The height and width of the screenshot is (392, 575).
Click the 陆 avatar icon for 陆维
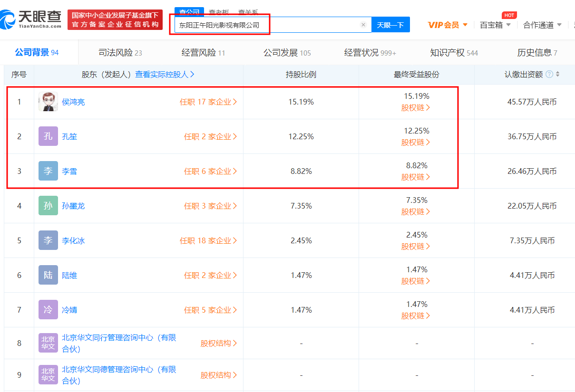[48, 275]
